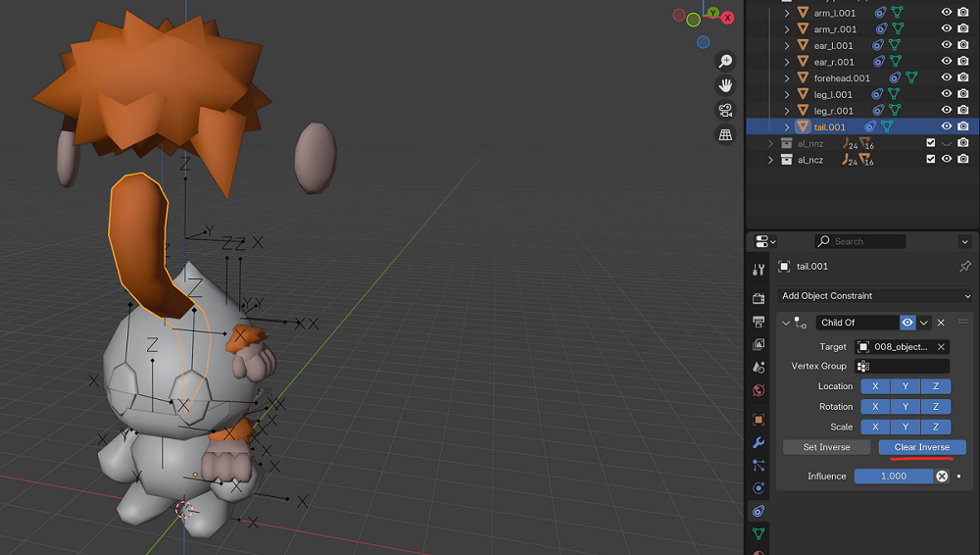Click the Child Of constraint type icon
Image resolution: width=980 pixels, height=555 pixels.
tap(801, 323)
